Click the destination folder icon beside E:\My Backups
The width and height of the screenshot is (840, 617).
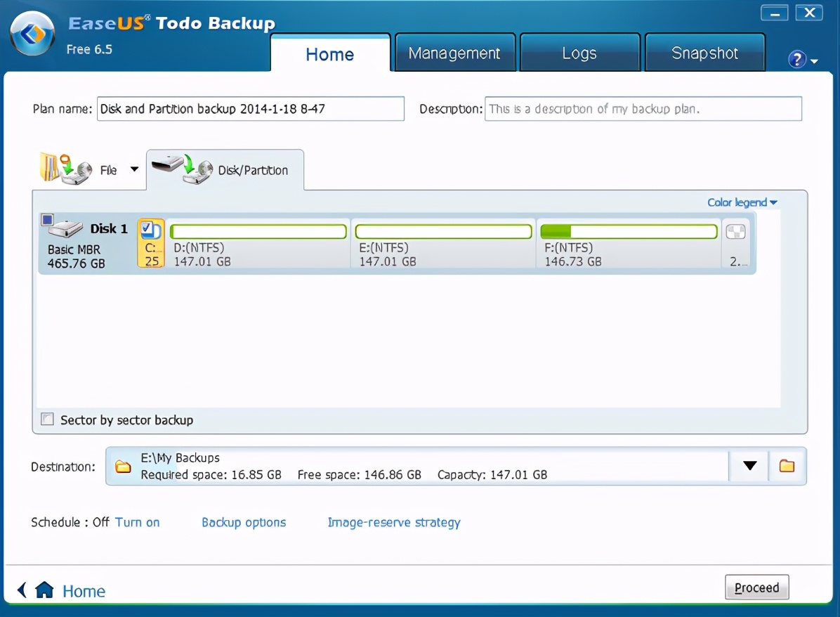click(123, 467)
